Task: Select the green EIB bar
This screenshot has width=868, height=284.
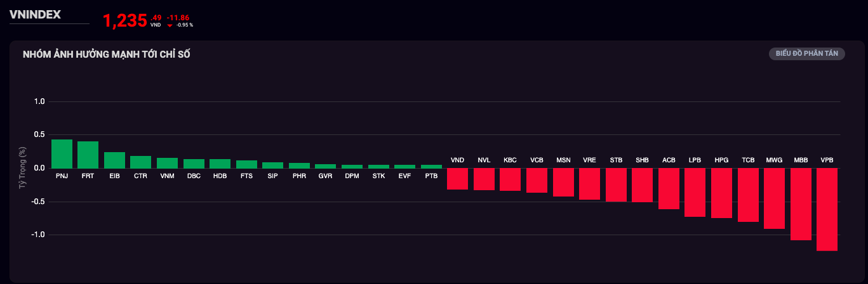Action: click(114, 160)
